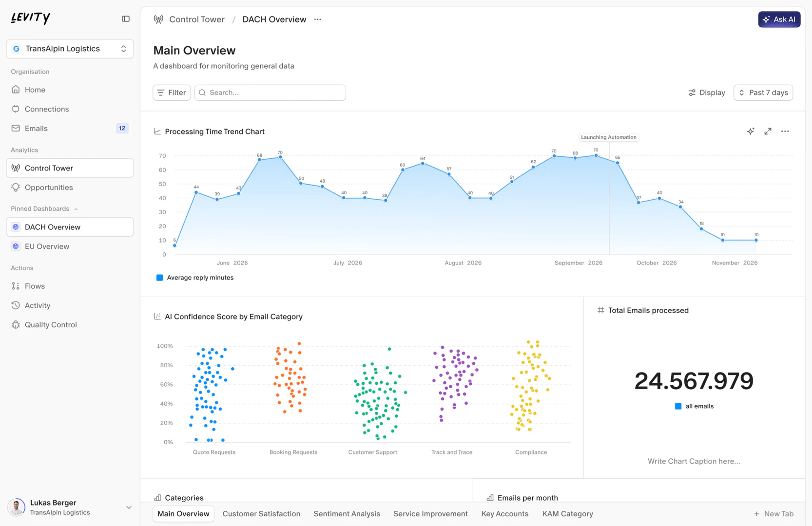The height and width of the screenshot is (526, 812).
Task: Open the chart's three-dot options menu
Action: 785,131
